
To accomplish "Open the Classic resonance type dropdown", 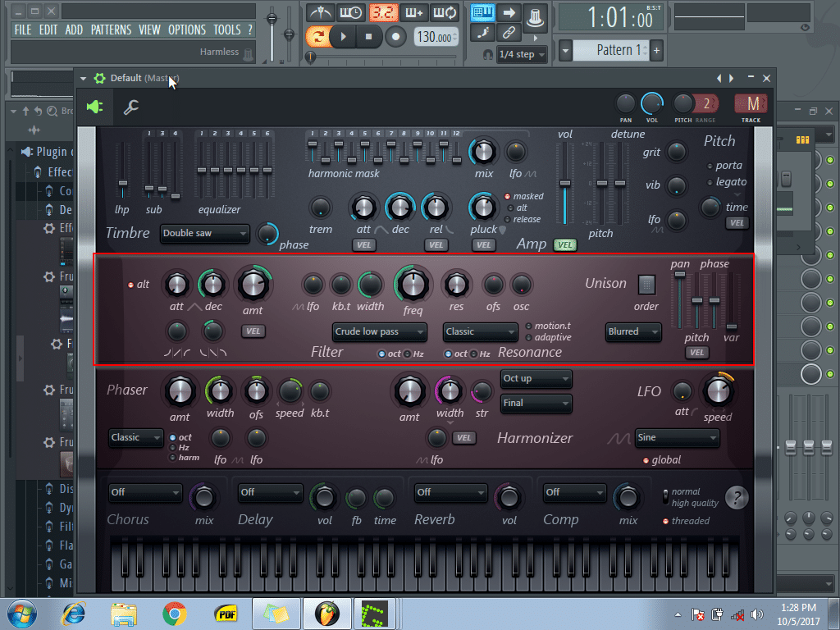I will coord(480,331).
